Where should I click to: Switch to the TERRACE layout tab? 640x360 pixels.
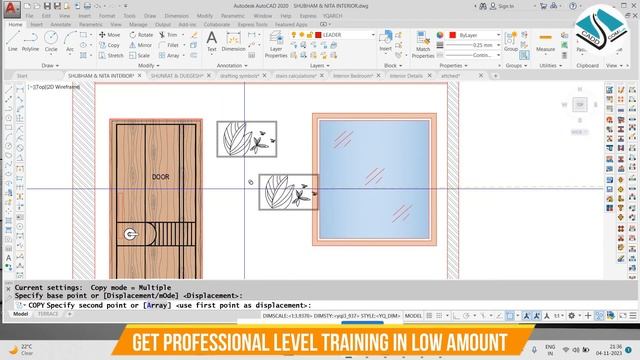pyautogui.click(x=48, y=314)
